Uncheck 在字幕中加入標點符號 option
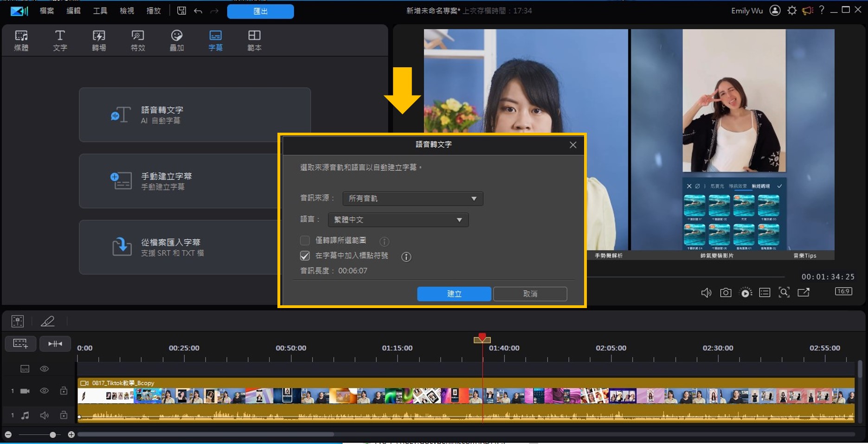 click(x=305, y=256)
